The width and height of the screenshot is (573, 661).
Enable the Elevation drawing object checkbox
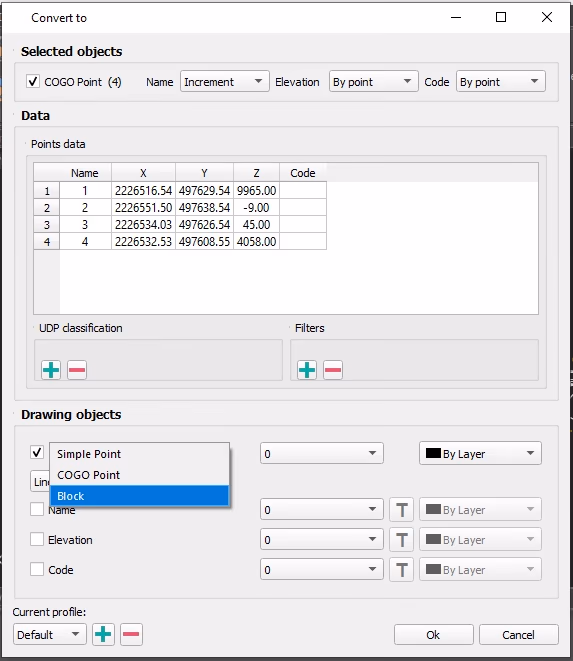37,539
